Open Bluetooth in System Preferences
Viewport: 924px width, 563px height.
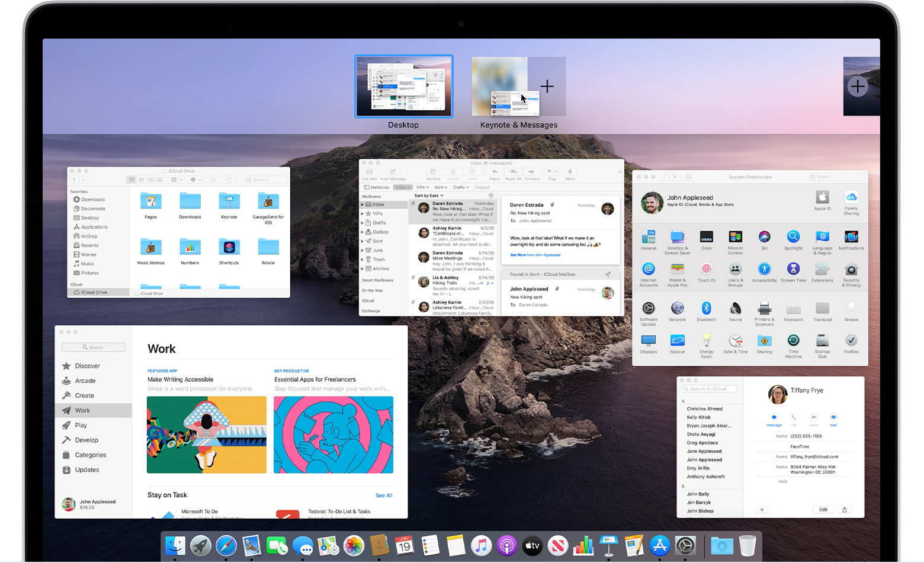coord(706,309)
